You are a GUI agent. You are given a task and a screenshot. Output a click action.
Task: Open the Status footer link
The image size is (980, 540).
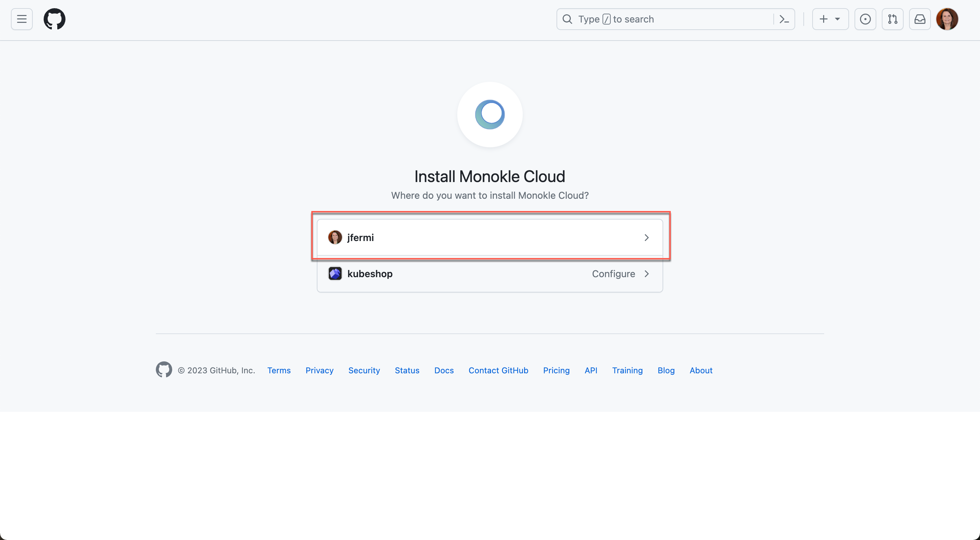(x=407, y=370)
